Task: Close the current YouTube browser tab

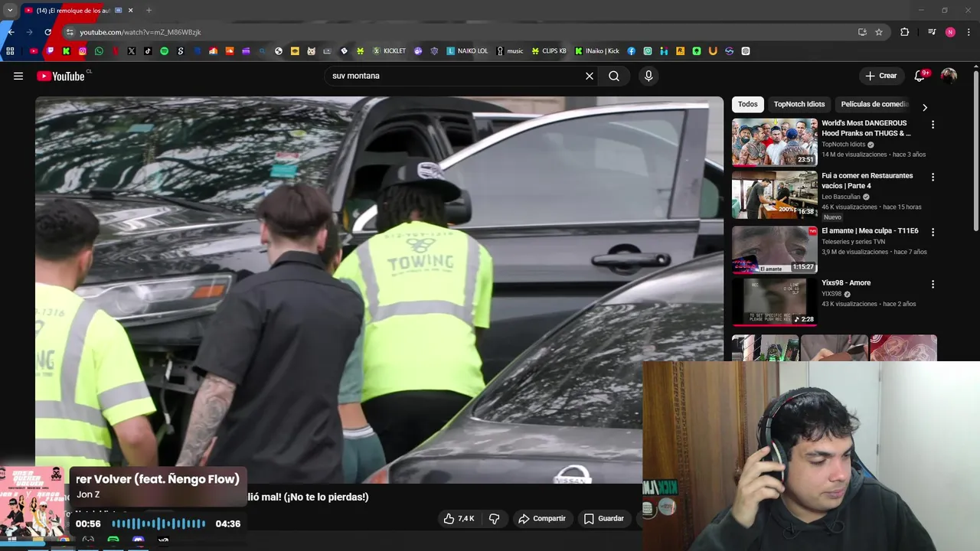Action: point(130,11)
